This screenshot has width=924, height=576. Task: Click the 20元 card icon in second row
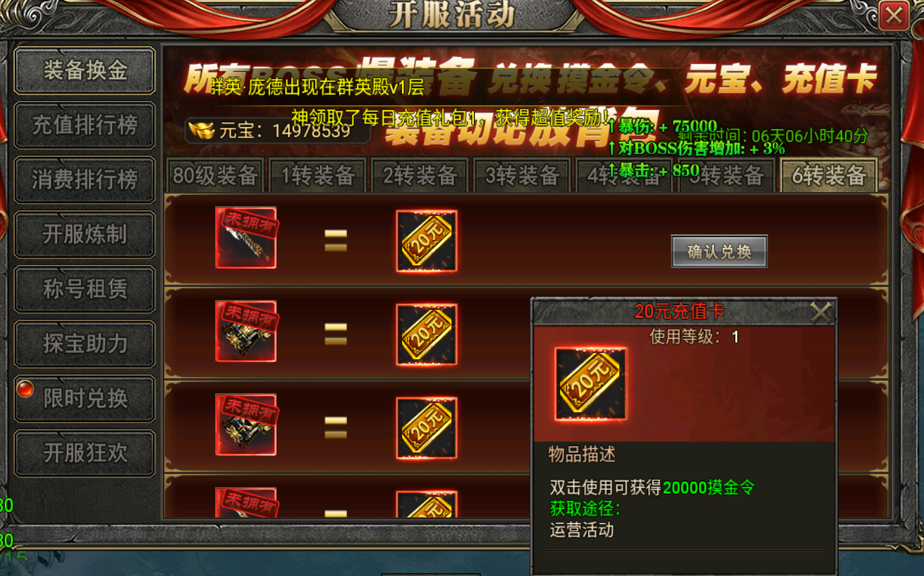(x=426, y=335)
